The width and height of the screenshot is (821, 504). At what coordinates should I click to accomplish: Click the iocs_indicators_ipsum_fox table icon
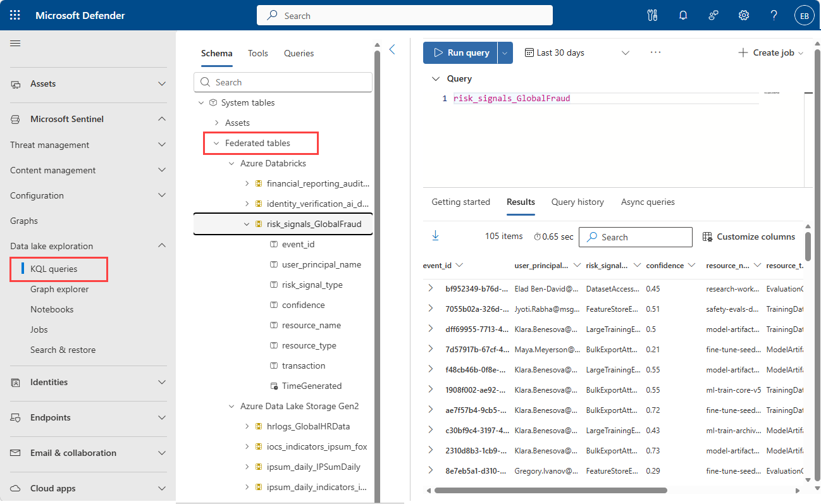[x=258, y=446]
